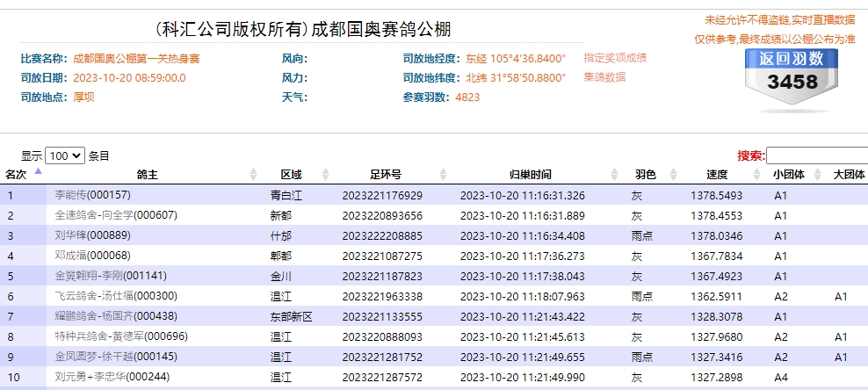Click pigeon owner 飞云鸽舍-汤仕福(000300)
The width and height of the screenshot is (868, 390).
[116, 296]
